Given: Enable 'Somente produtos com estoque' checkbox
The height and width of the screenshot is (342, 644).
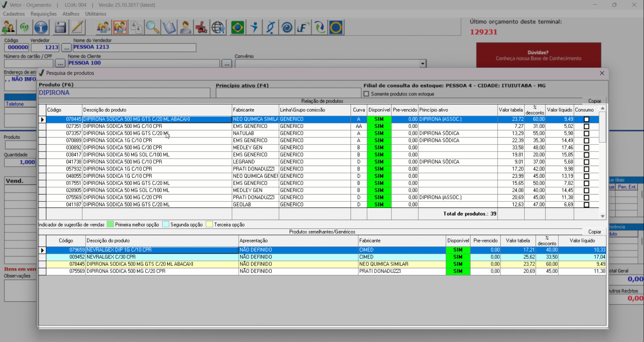Looking at the screenshot, I should pyautogui.click(x=366, y=94).
